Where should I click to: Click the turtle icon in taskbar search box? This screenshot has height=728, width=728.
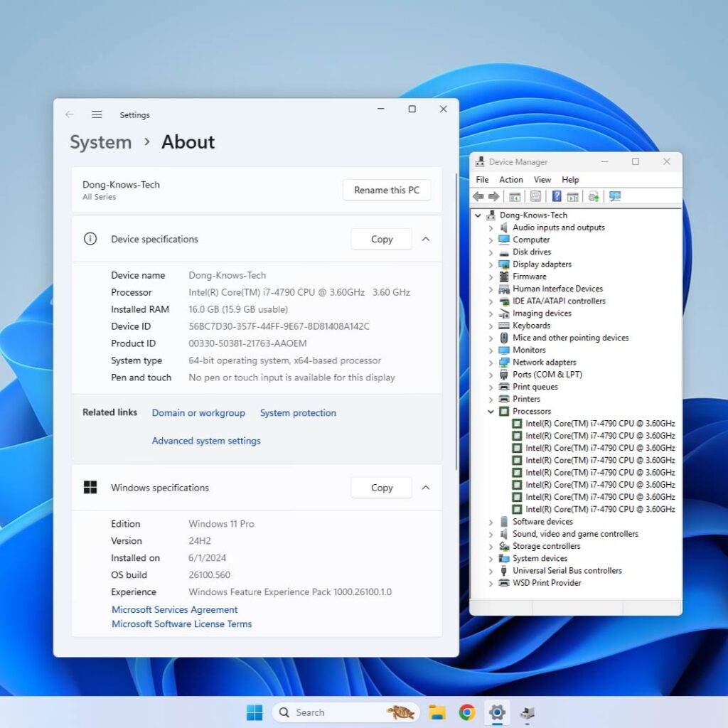(x=401, y=712)
